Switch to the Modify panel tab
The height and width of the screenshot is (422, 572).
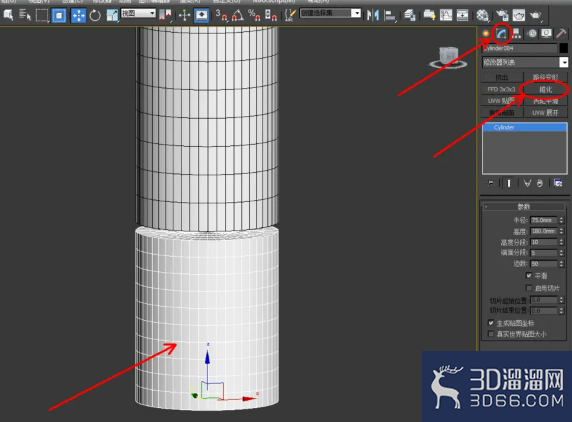(x=501, y=34)
